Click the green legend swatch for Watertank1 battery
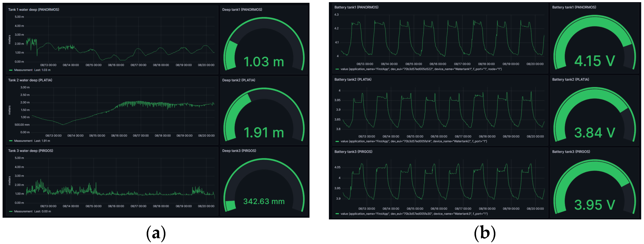Screen dimensions: 644x244 coord(337,69)
